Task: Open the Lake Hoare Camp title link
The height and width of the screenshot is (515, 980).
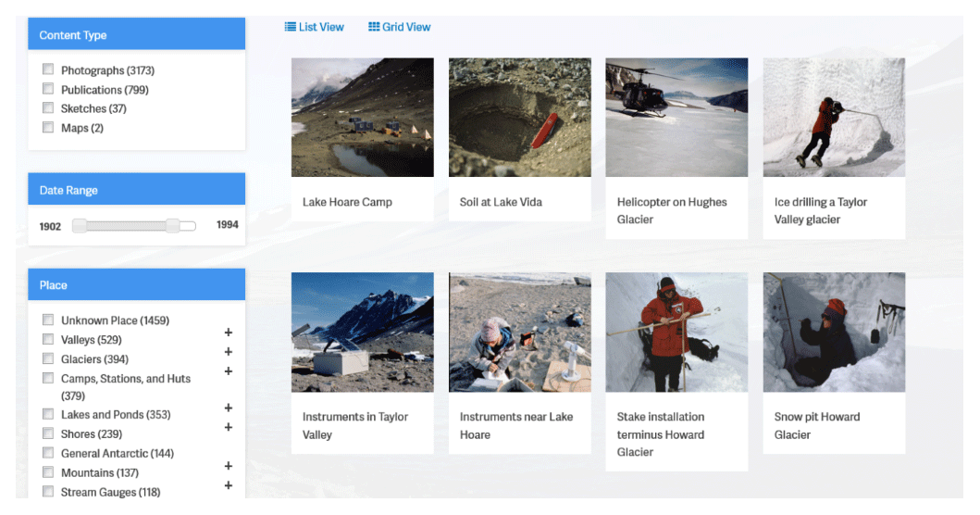Action: click(347, 202)
